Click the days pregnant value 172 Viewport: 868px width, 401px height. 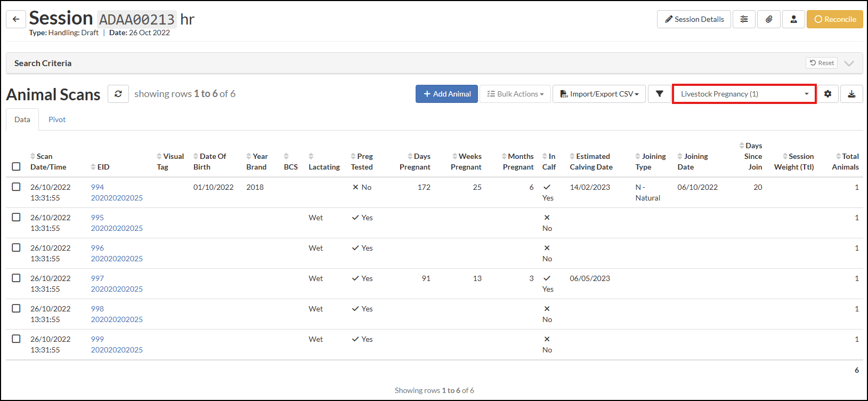pos(424,187)
